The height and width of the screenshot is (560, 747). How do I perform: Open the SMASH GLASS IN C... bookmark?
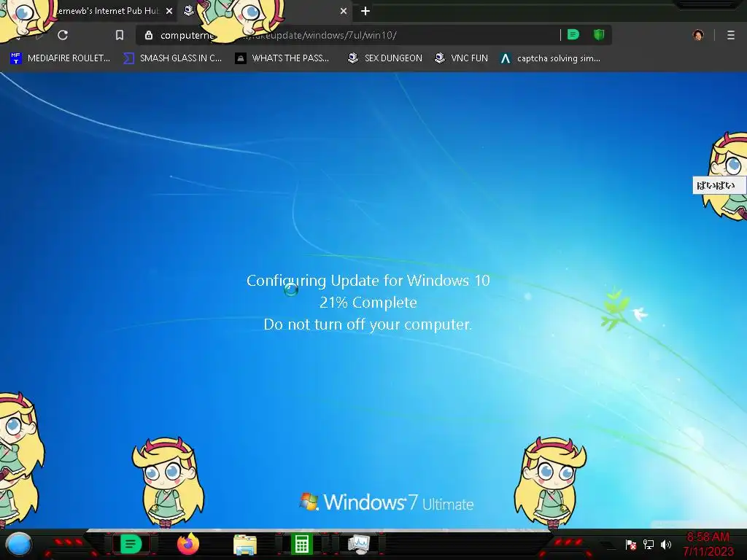click(172, 58)
